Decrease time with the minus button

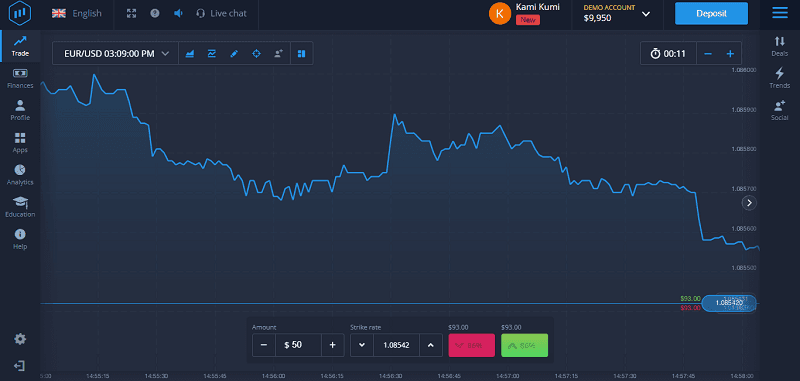[708, 54]
